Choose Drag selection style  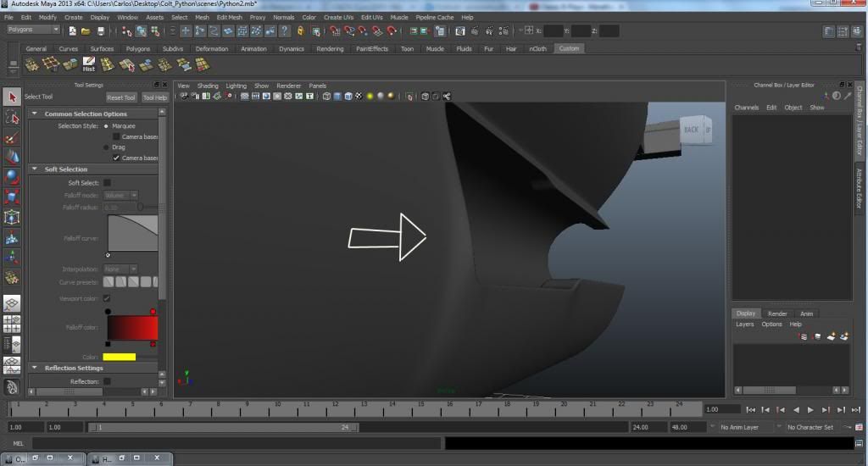(106, 147)
